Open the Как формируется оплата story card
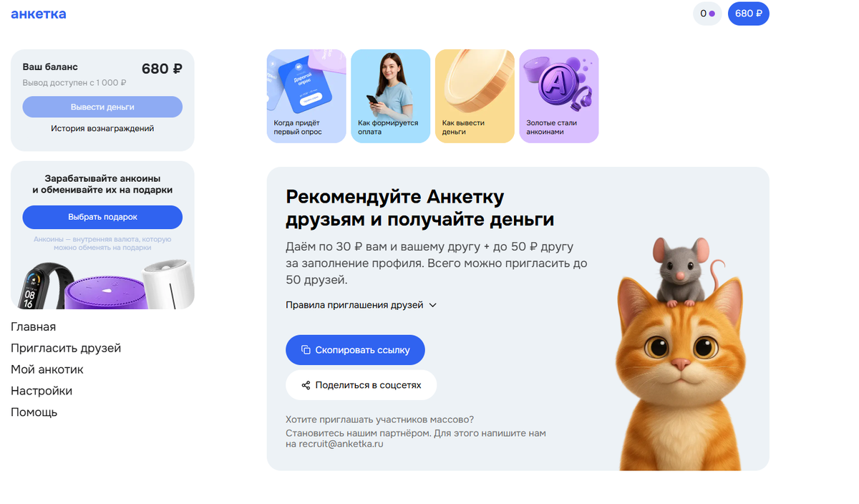 click(390, 96)
